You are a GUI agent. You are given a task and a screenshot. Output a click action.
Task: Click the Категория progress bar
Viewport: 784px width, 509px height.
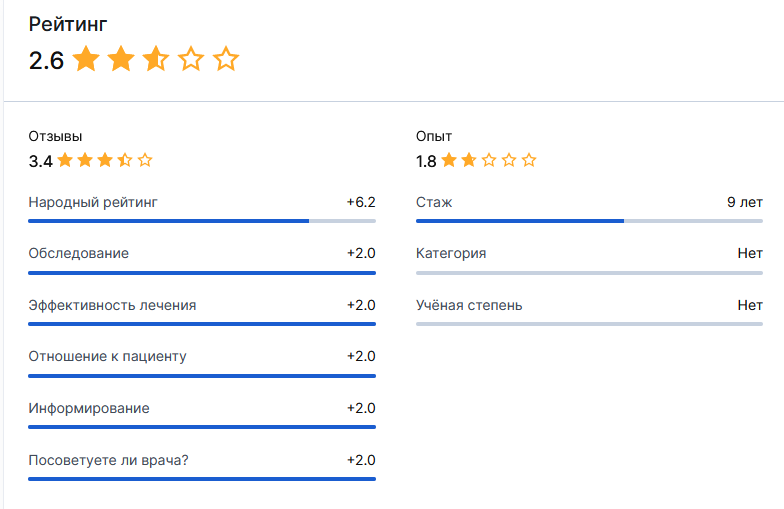point(589,272)
